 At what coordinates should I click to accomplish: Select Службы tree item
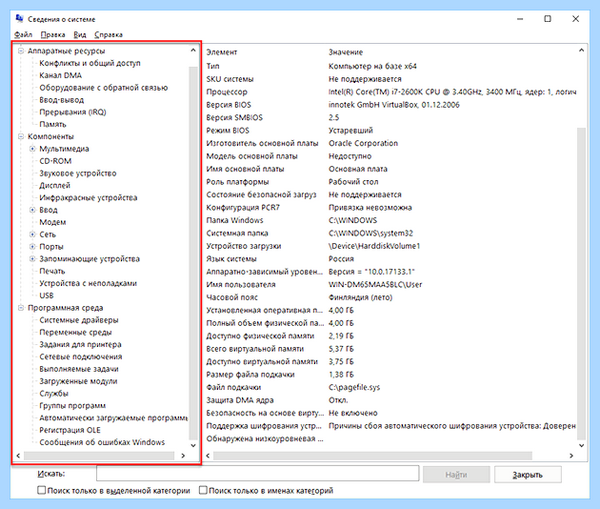tap(54, 394)
